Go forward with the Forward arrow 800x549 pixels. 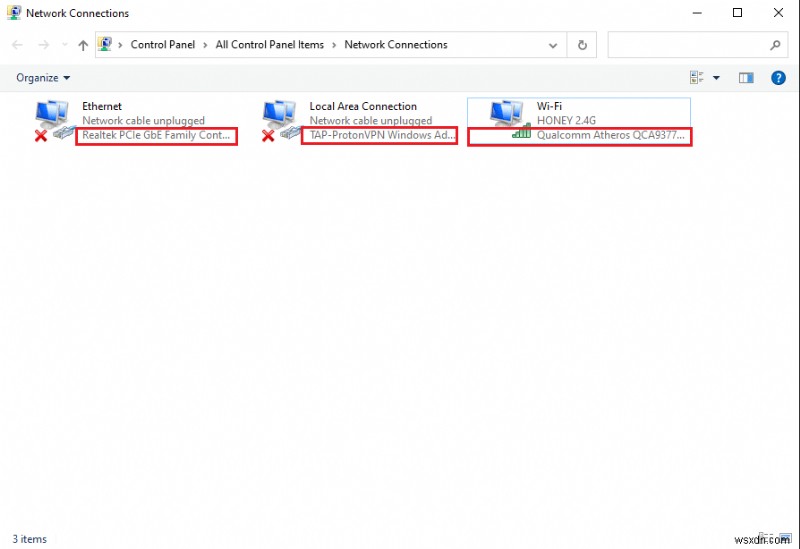coord(44,45)
